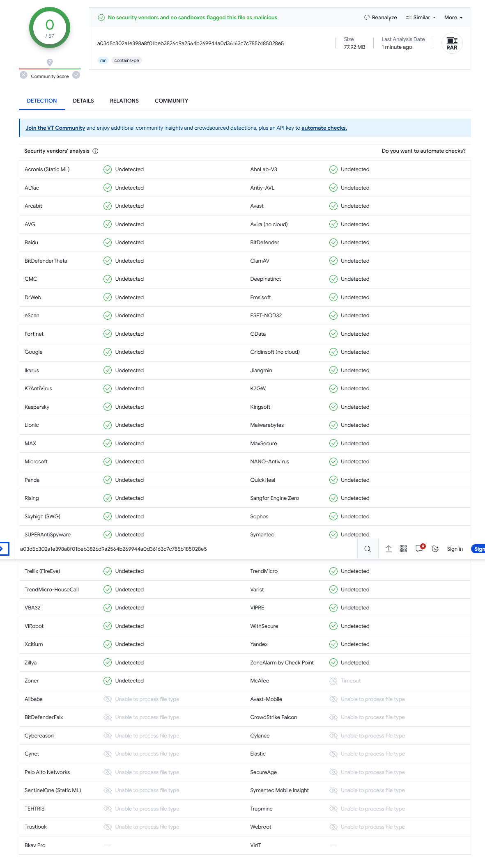Open the automate checks link
485x868 pixels.
pos(324,128)
